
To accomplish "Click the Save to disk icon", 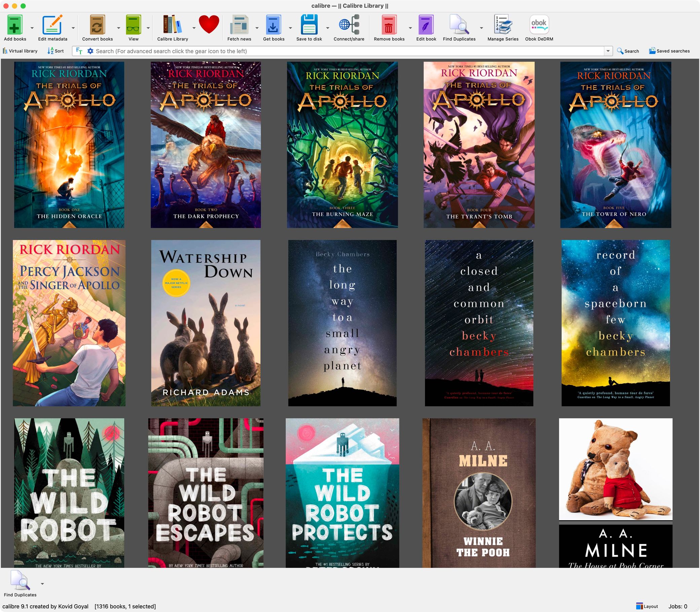I will [x=309, y=25].
